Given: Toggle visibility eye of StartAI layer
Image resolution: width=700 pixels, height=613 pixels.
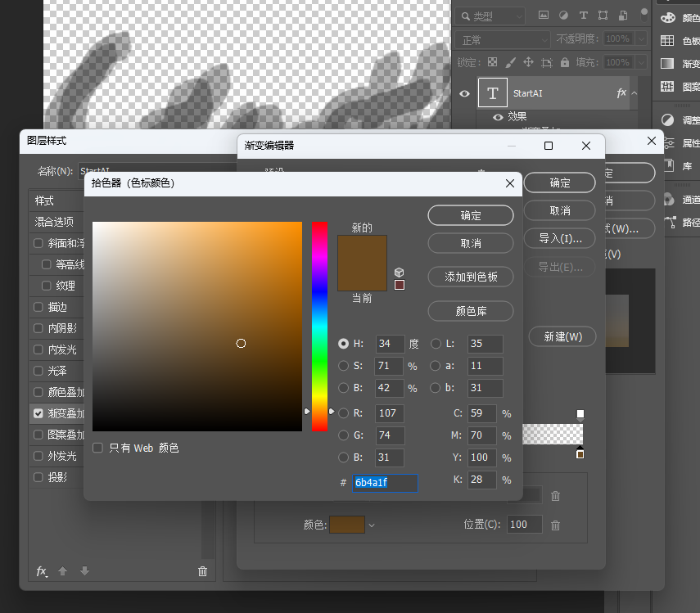Looking at the screenshot, I should coord(464,93).
